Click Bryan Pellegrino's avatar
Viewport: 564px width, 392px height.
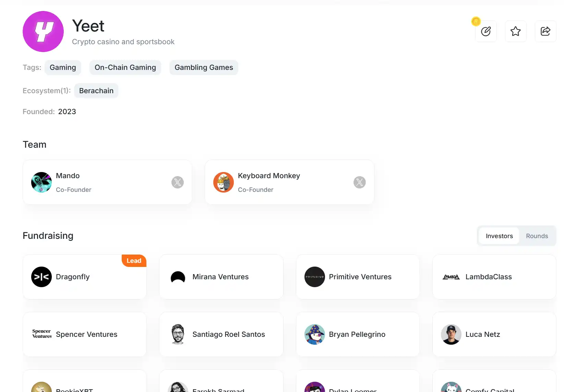(315, 334)
